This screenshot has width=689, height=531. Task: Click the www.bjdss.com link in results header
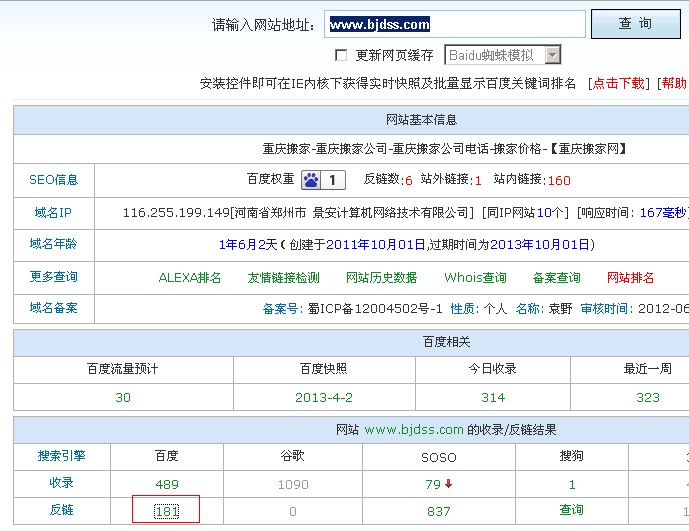click(414, 430)
